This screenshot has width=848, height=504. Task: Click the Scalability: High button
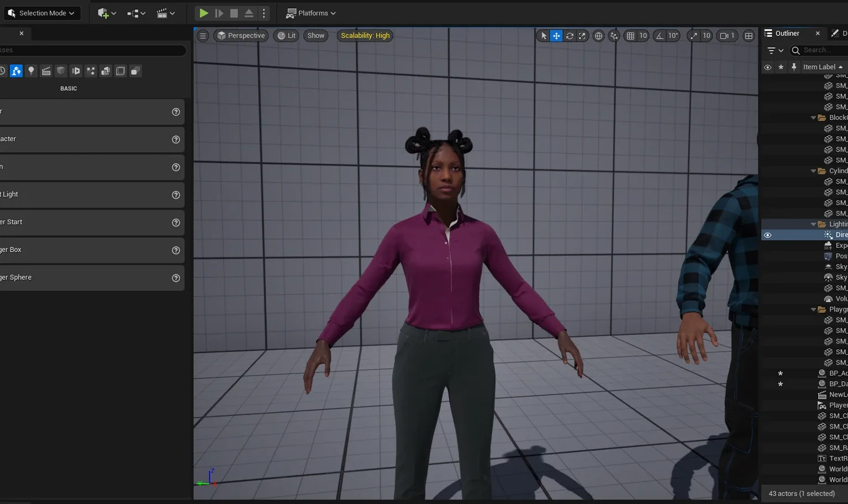[365, 35]
